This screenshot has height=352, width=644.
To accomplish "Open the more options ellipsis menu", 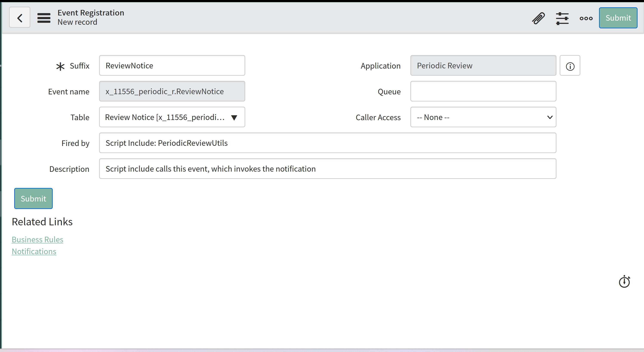I will pyautogui.click(x=586, y=18).
